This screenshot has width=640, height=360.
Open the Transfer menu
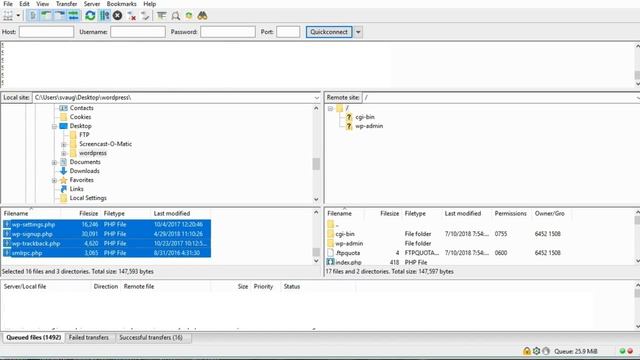pyautogui.click(x=66, y=4)
